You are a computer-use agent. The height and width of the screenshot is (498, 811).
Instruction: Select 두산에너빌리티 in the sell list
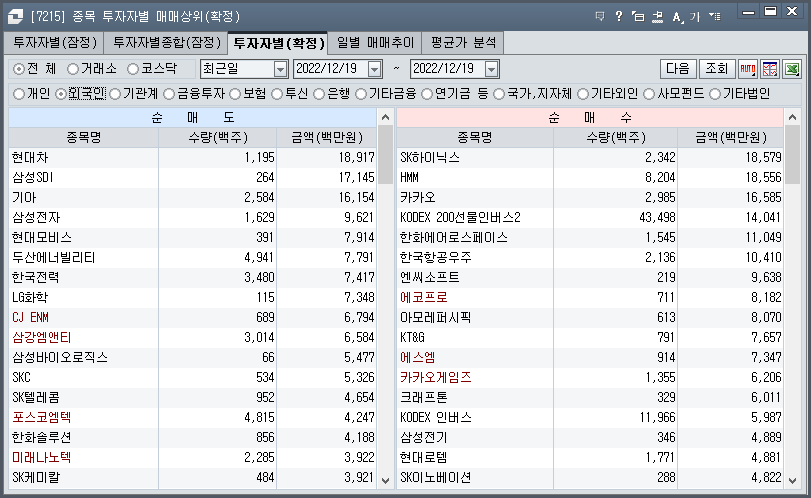54,258
